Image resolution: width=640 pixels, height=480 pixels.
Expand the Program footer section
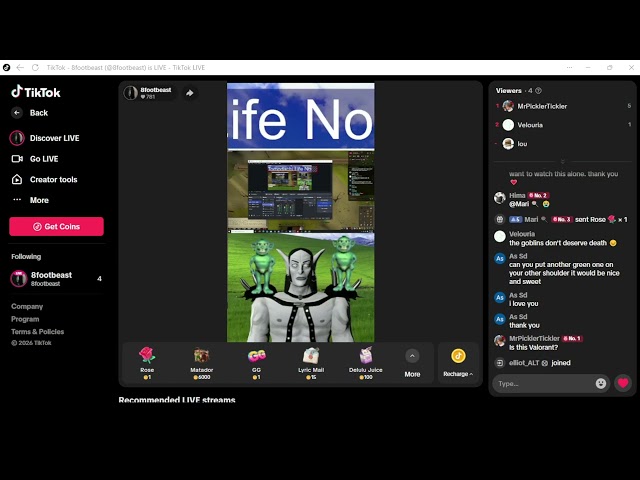(25, 319)
